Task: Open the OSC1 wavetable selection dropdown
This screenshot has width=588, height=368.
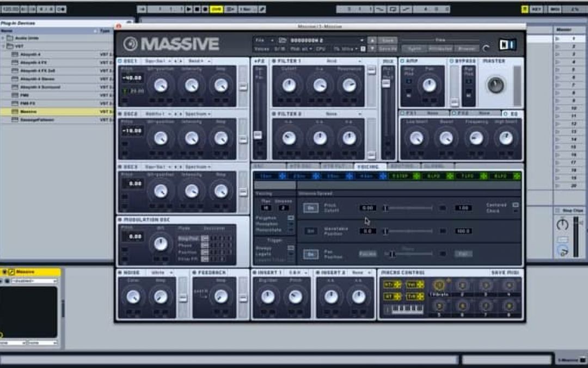Action: click(158, 61)
